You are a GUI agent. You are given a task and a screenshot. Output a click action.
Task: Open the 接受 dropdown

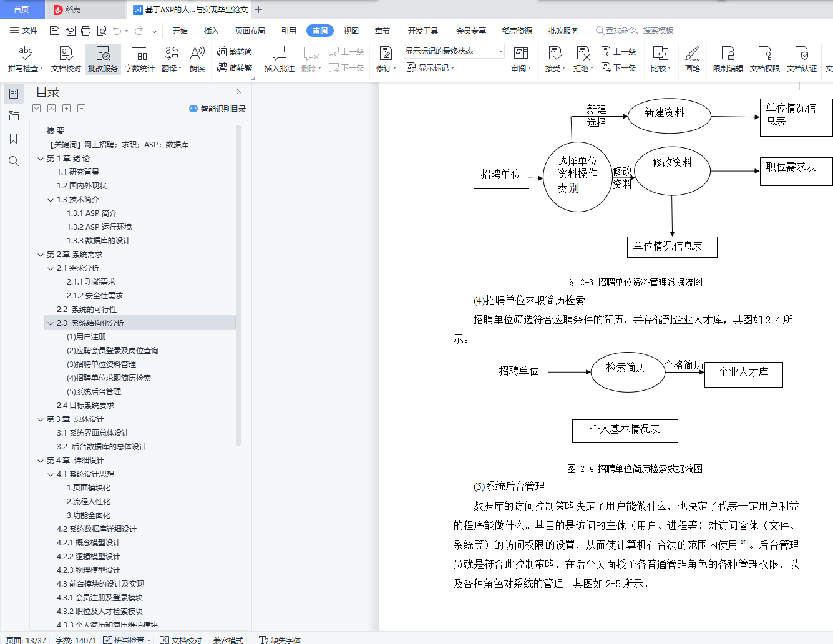tap(563, 69)
